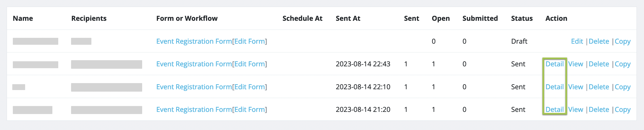Open Event Registration Form in Draft row
The image size is (644, 130).
[x=194, y=41]
